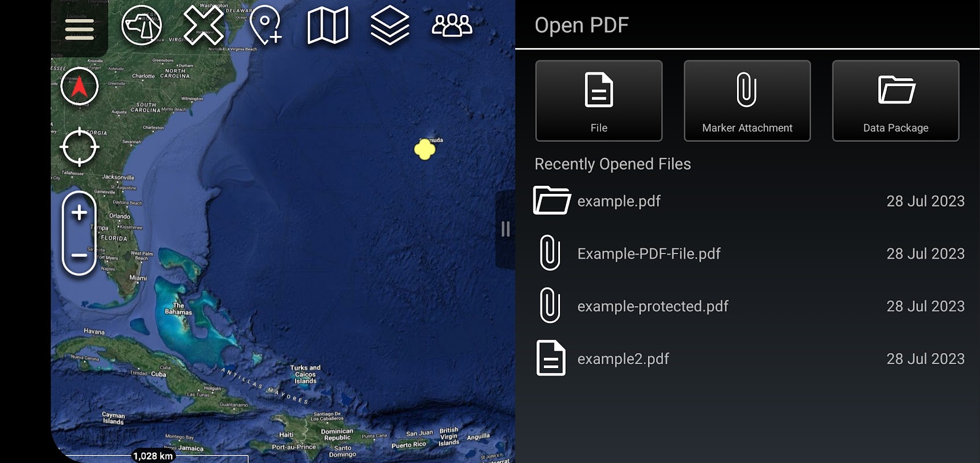
Task: Tap the Havana label on the map
Action: (94, 332)
